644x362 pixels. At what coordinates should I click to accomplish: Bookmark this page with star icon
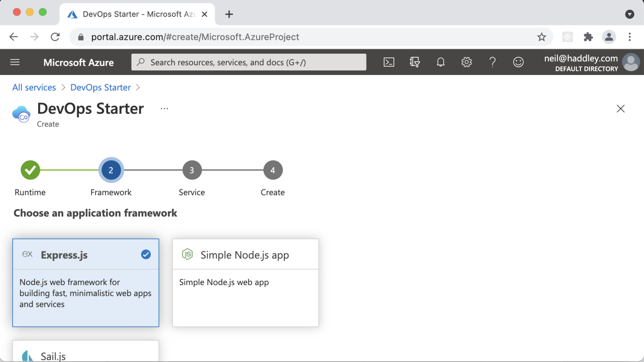[x=542, y=37]
